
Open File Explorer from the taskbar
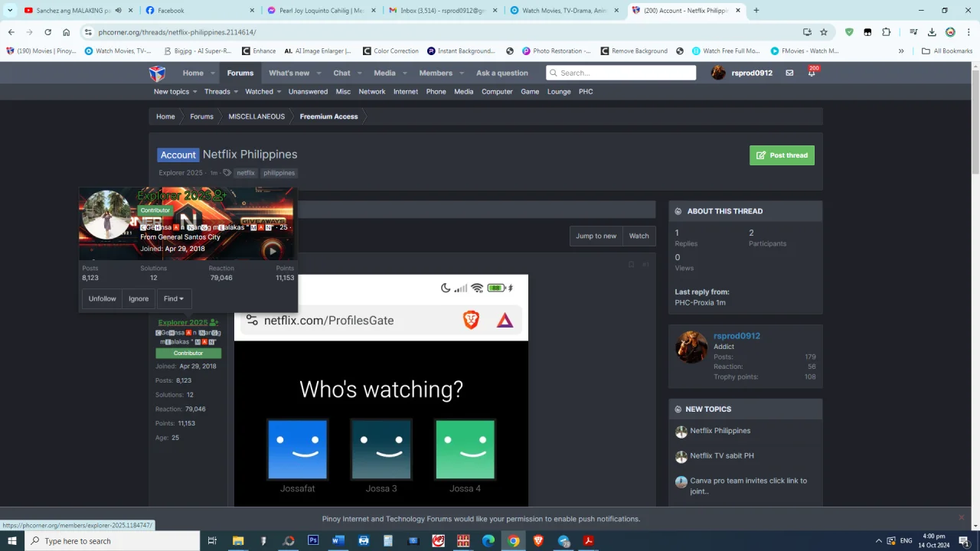[x=238, y=540]
